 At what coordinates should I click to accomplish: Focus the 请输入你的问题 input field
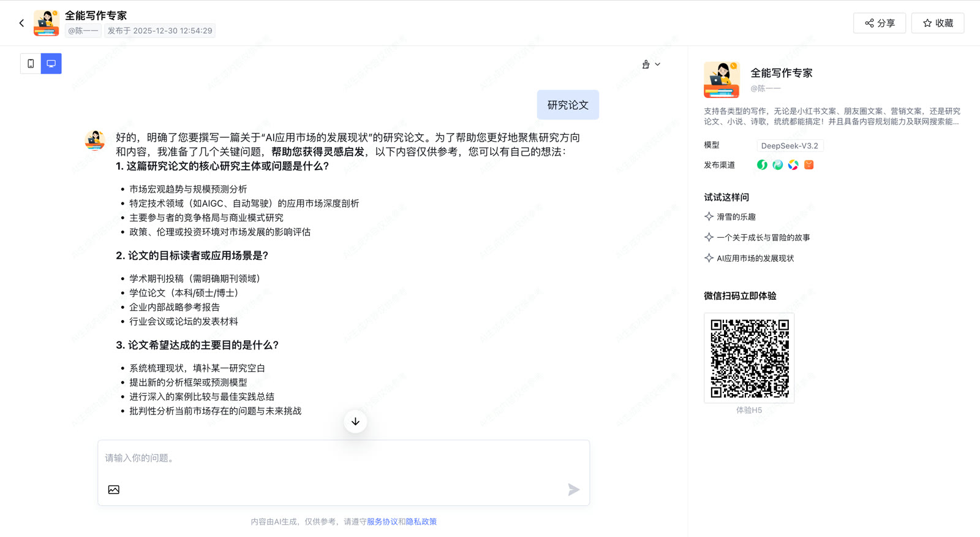344,459
